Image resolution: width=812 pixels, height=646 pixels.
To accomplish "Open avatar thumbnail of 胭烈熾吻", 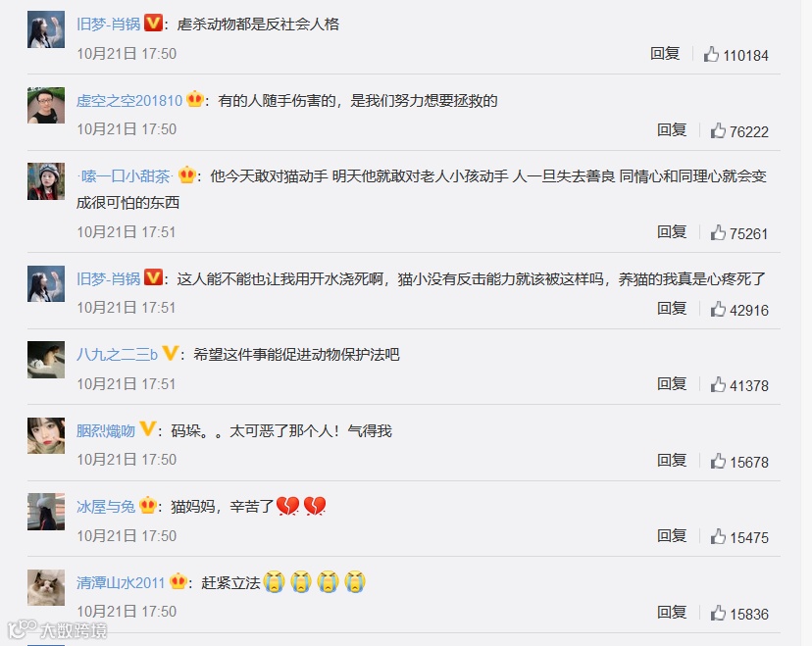I will click(x=46, y=435).
